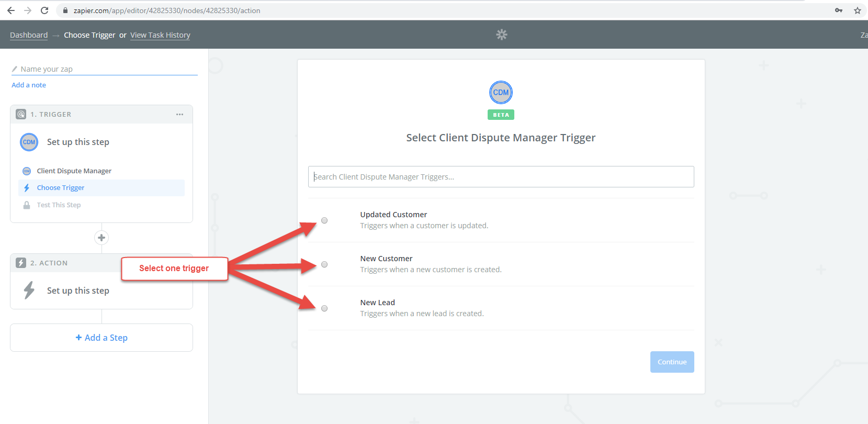
Task: Click the large CDM logo in trigger panel
Action: pos(501,93)
